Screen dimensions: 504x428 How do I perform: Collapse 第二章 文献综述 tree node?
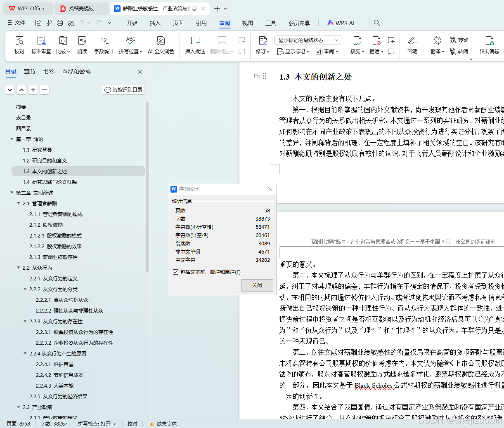[12, 193]
